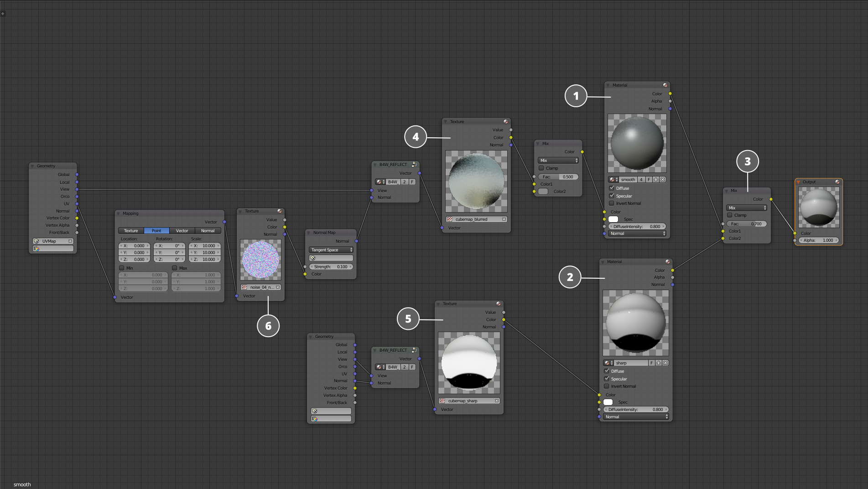This screenshot has height=489, width=868.
Task: Click the fake user F button on smooth material
Action: click(x=649, y=180)
